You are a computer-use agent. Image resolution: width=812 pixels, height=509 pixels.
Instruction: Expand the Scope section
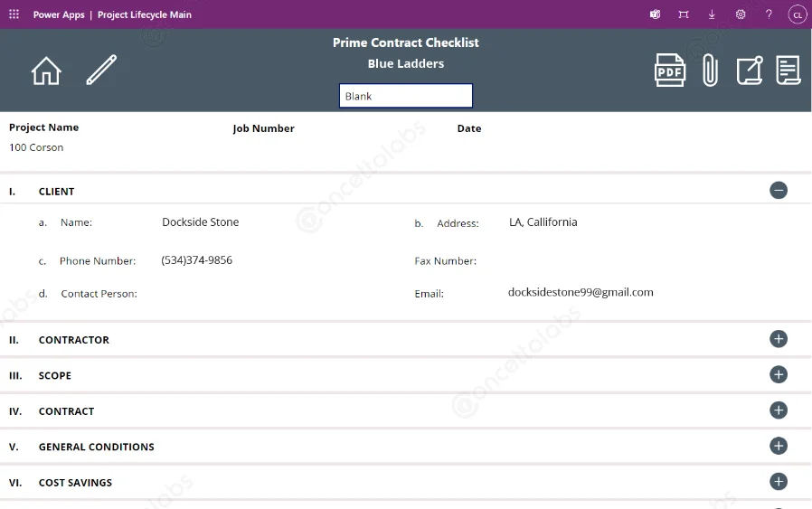(x=779, y=374)
